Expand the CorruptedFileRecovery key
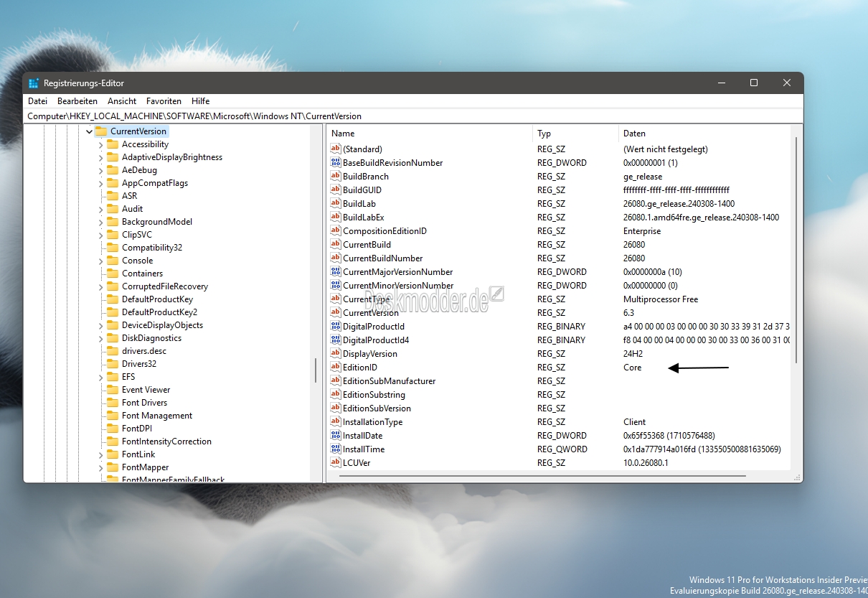Viewport: 868px width, 598px height. click(x=101, y=286)
